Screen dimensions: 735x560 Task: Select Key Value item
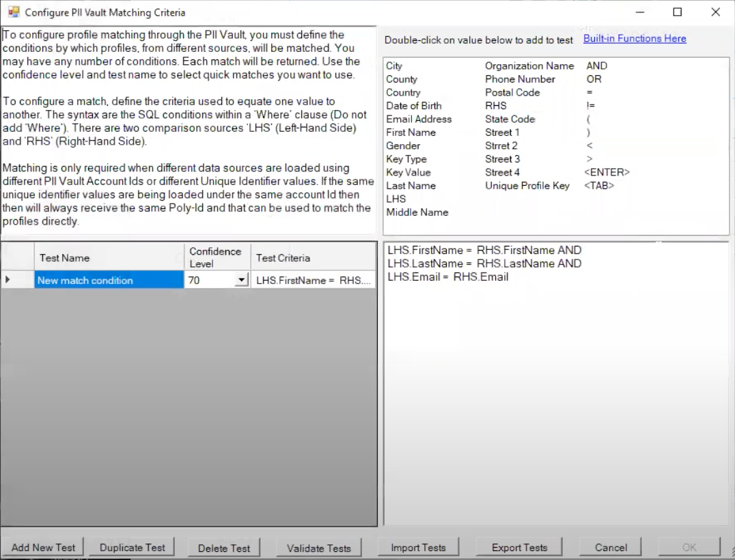(408, 173)
